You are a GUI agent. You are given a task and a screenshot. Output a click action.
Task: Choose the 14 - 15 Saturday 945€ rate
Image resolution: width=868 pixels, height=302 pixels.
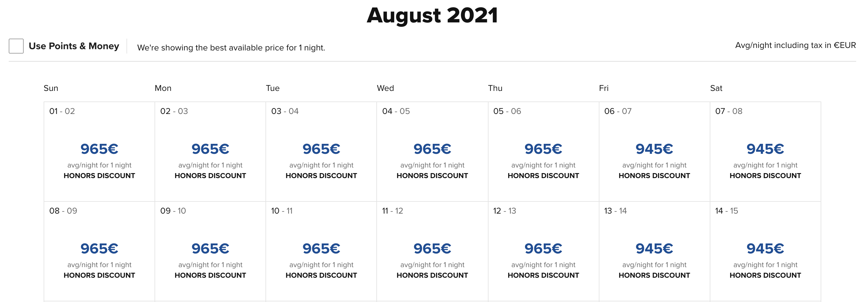coord(765,249)
